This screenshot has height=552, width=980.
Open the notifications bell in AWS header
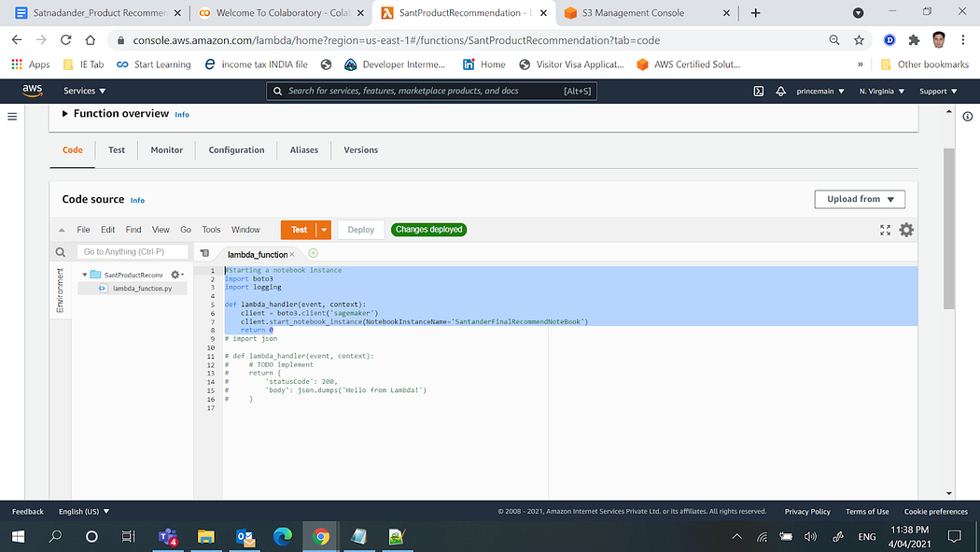pos(780,92)
